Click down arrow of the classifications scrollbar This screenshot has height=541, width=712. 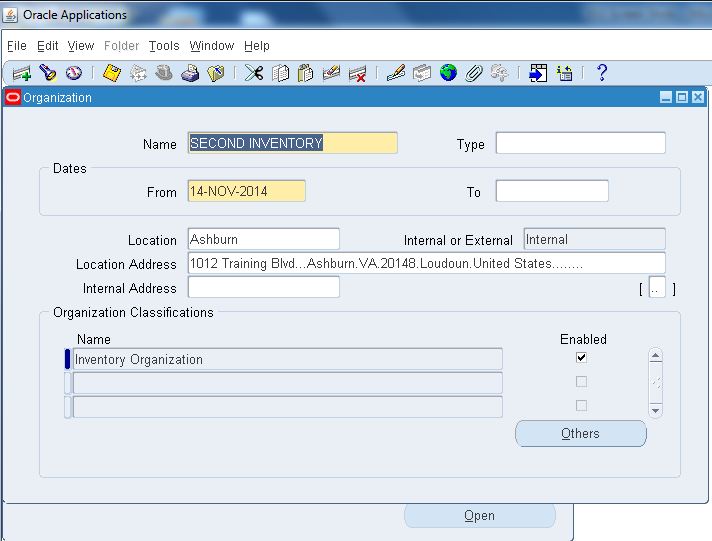[x=655, y=410]
